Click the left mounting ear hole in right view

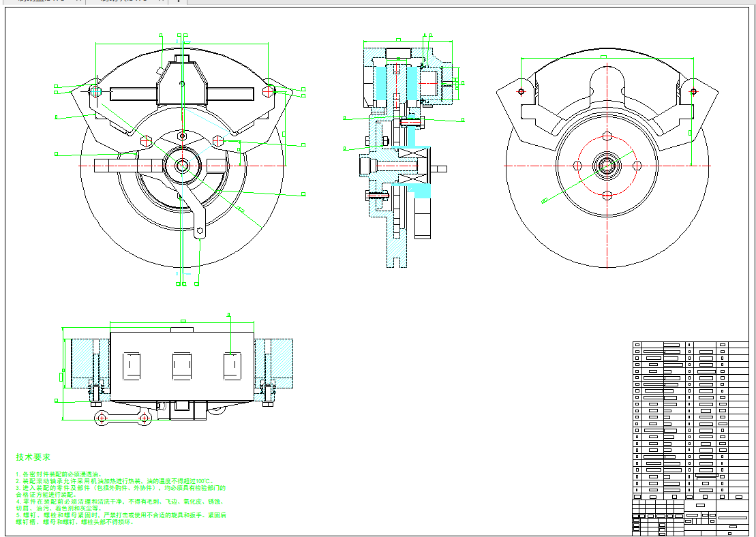[x=521, y=91]
